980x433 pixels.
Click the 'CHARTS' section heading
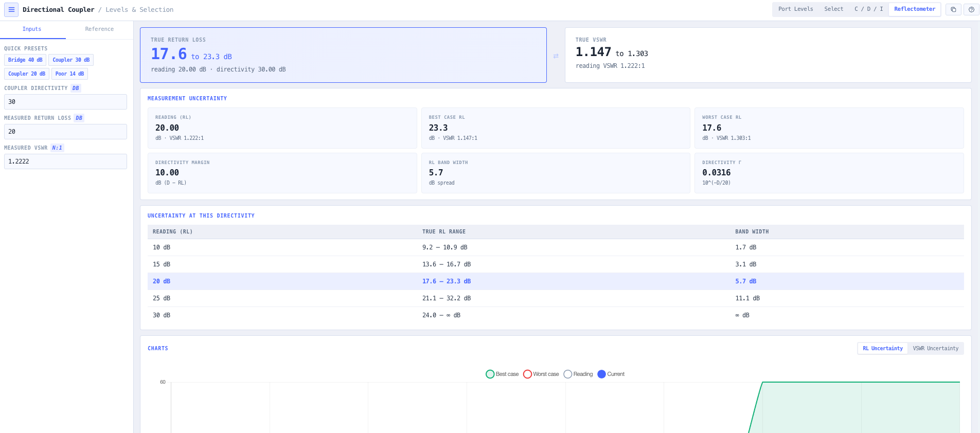158,348
